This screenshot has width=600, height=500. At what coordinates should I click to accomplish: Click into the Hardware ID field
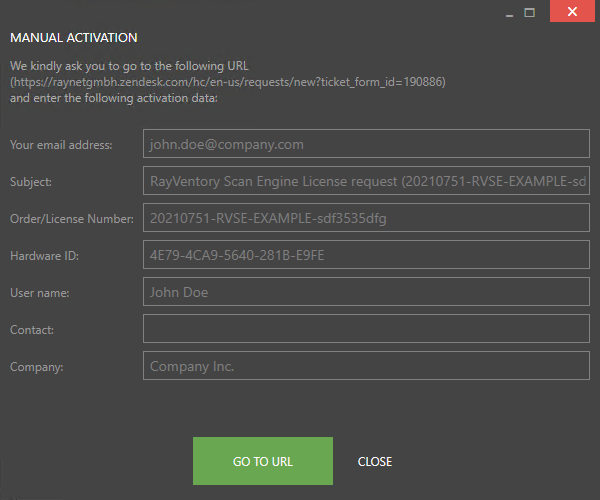click(366, 254)
